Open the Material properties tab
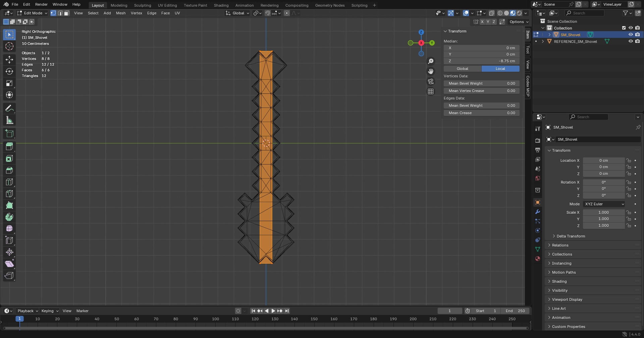This screenshot has width=644, height=338. point(538,259)
